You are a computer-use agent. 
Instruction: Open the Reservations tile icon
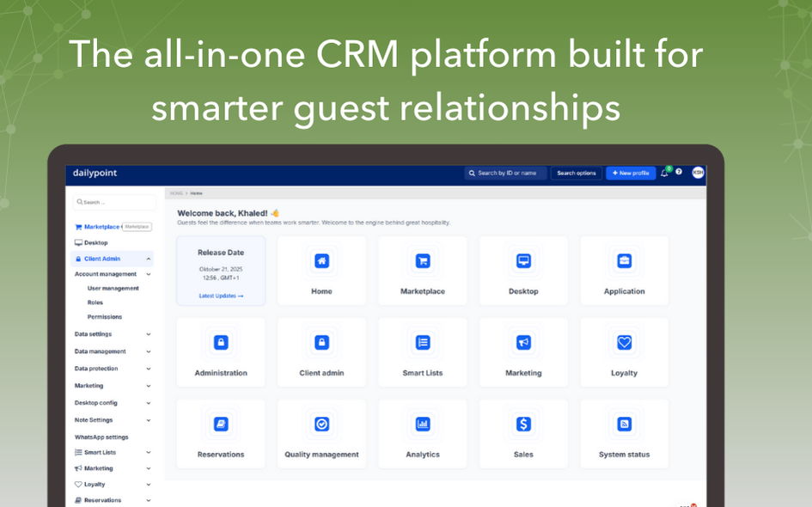(x=221, y=425)
